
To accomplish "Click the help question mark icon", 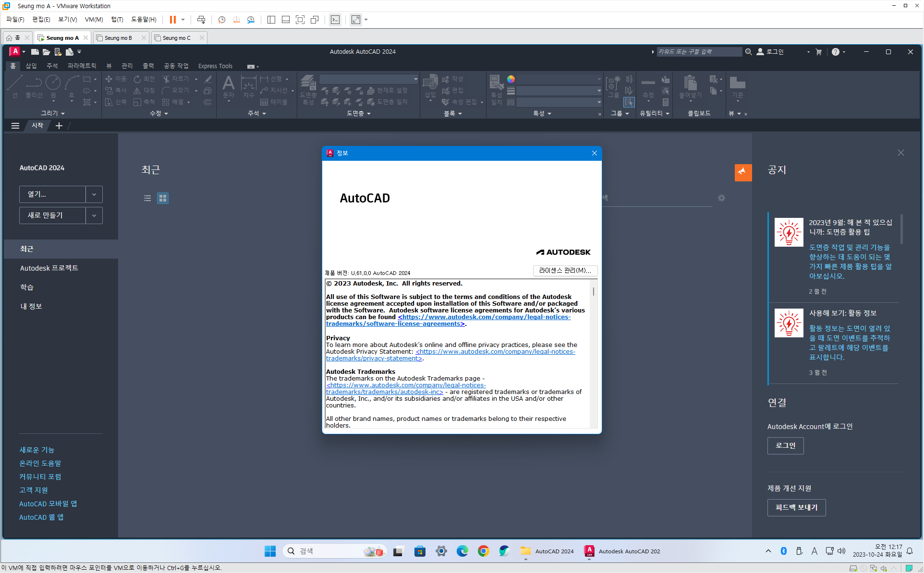I will tap(836, 52).
